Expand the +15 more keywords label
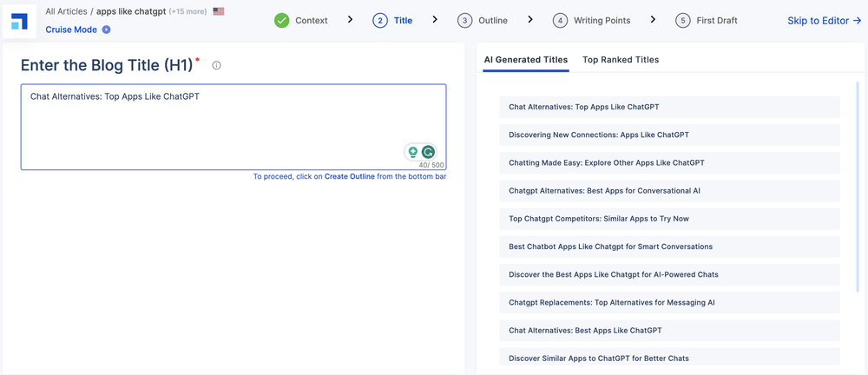The image size is (868, 375). point(188,11)
